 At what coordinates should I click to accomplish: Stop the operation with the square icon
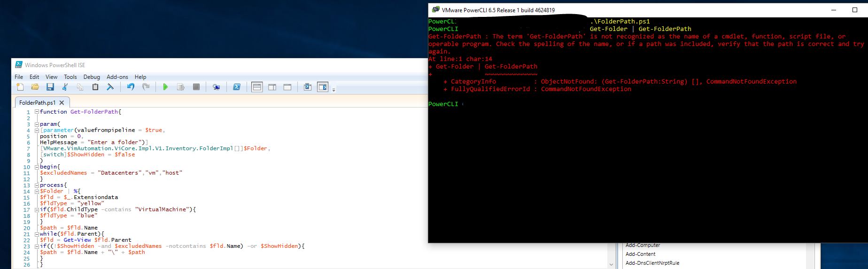pos(196,87)
